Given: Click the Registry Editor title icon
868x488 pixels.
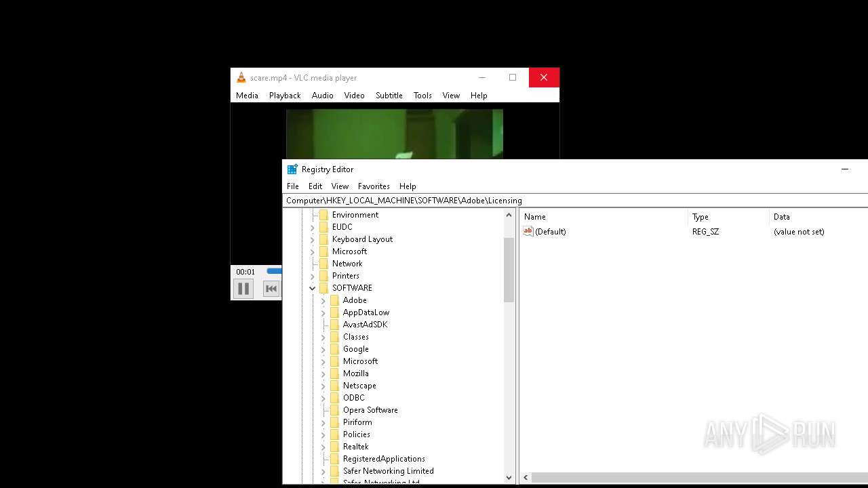Looking at the screenshot, I should tap(292, 169).
